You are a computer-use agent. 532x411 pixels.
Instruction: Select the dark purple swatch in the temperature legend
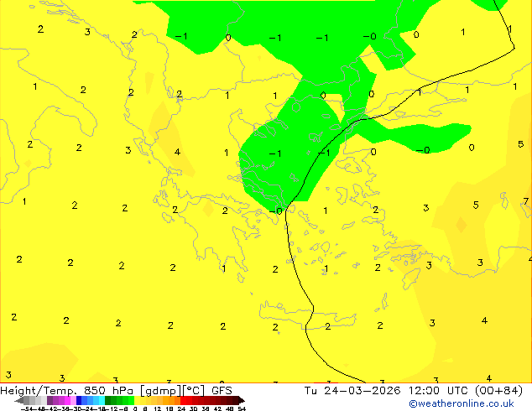pos(50,400)
